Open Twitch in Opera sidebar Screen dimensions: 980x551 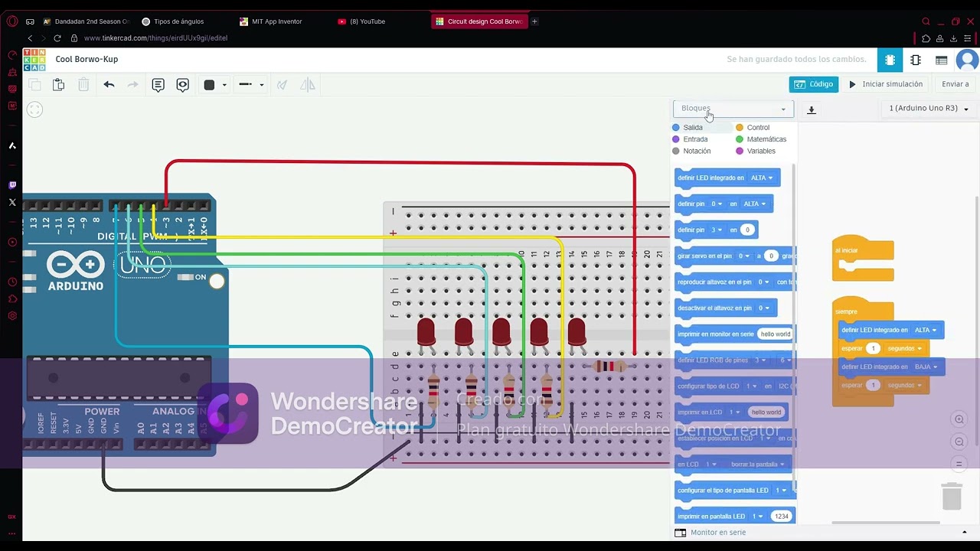click(x=11, y=184)
